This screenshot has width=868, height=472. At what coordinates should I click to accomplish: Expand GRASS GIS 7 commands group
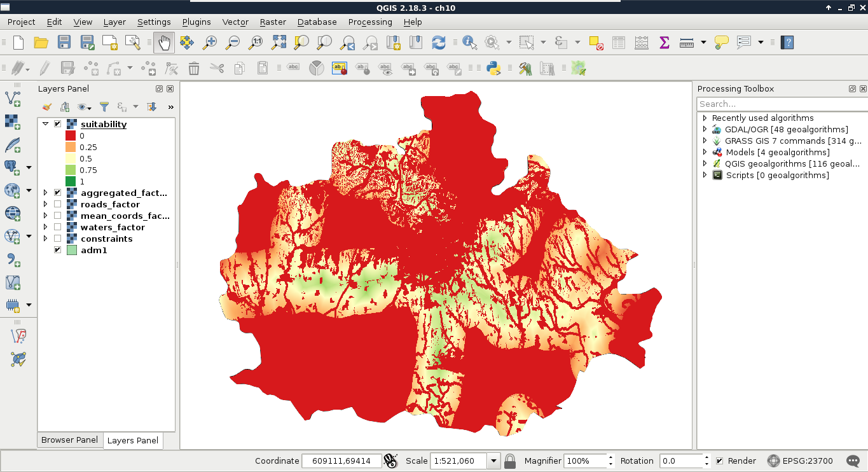pos(705,141)
